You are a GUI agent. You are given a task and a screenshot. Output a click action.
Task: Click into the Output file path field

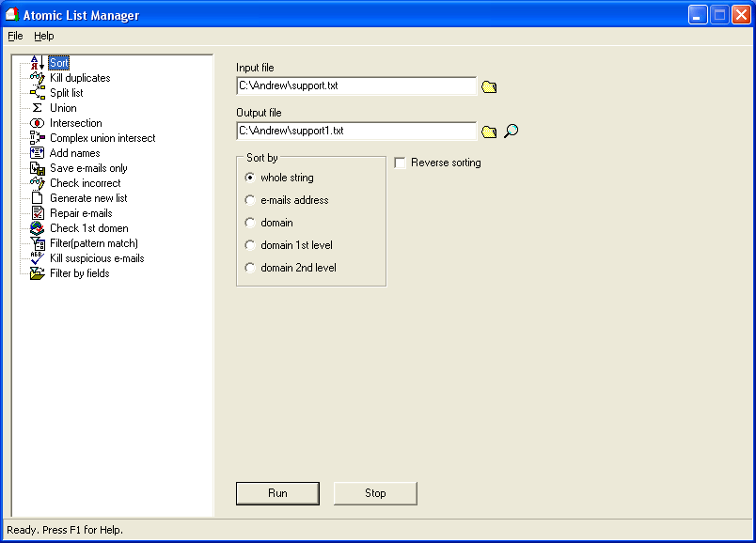pos(356,131)
